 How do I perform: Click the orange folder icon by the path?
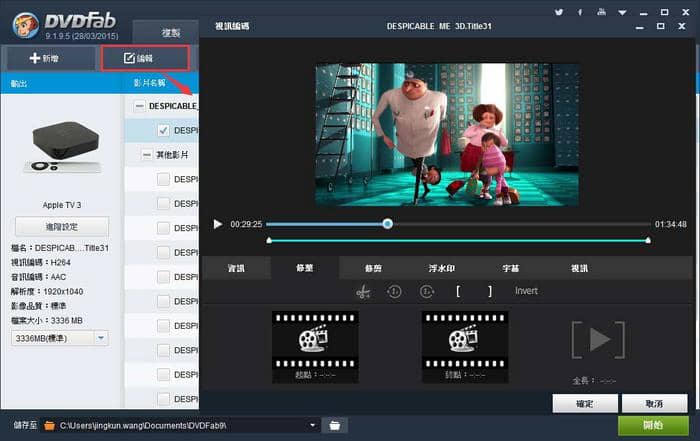point(50,426)
